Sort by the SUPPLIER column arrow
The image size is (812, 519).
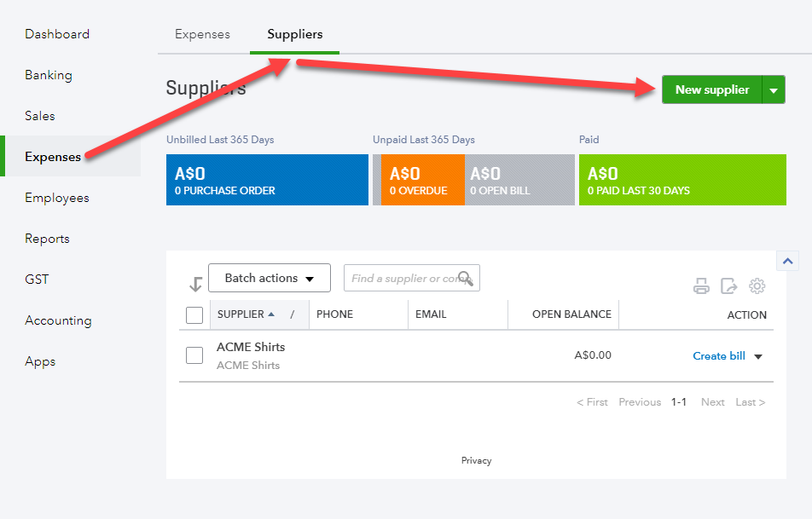coord(271,314)
